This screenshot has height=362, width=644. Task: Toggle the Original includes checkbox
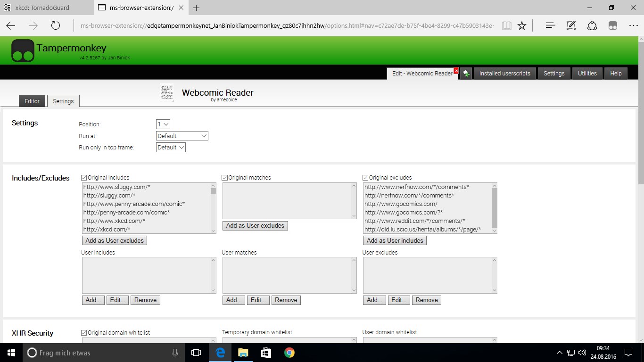pyautogui.click(x=84, y=178)
